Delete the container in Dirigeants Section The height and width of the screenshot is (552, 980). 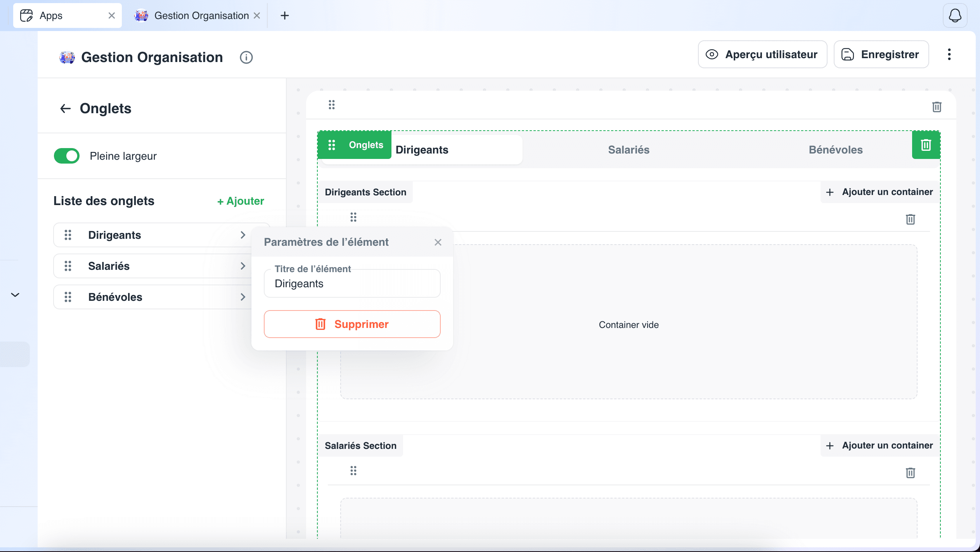click(910, 219)
